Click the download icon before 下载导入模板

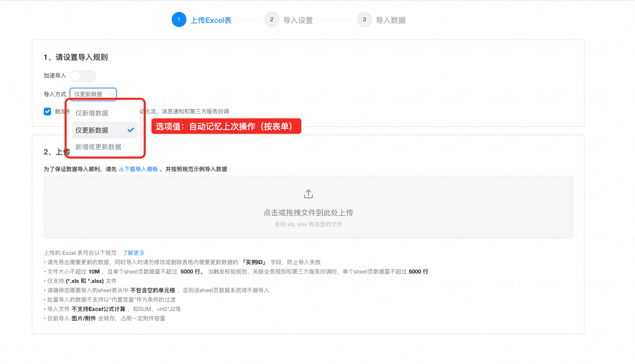point(121,169)
